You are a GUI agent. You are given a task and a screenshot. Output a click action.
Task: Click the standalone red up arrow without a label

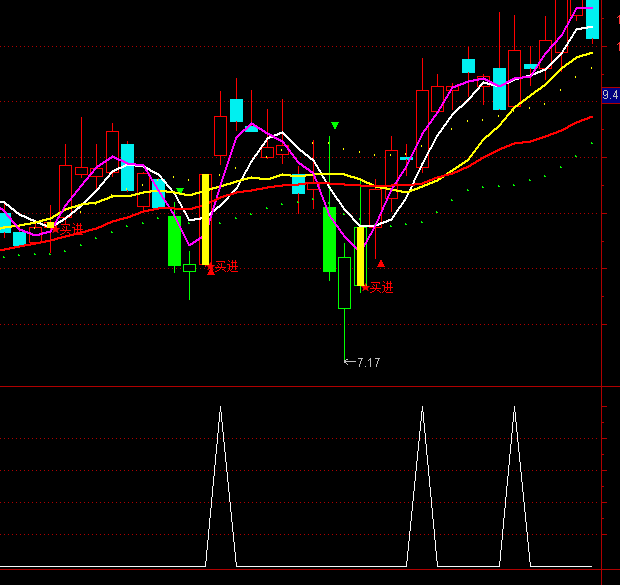381,263
